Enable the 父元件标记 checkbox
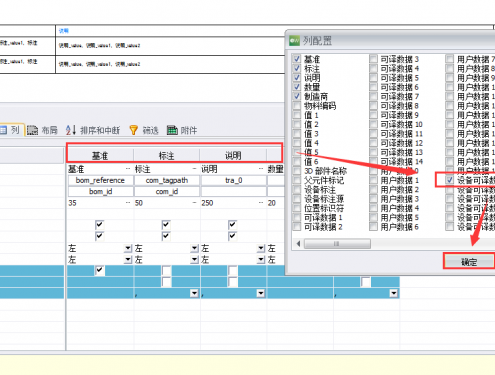This screenshot has width=495, height=375. coord(297,181)
